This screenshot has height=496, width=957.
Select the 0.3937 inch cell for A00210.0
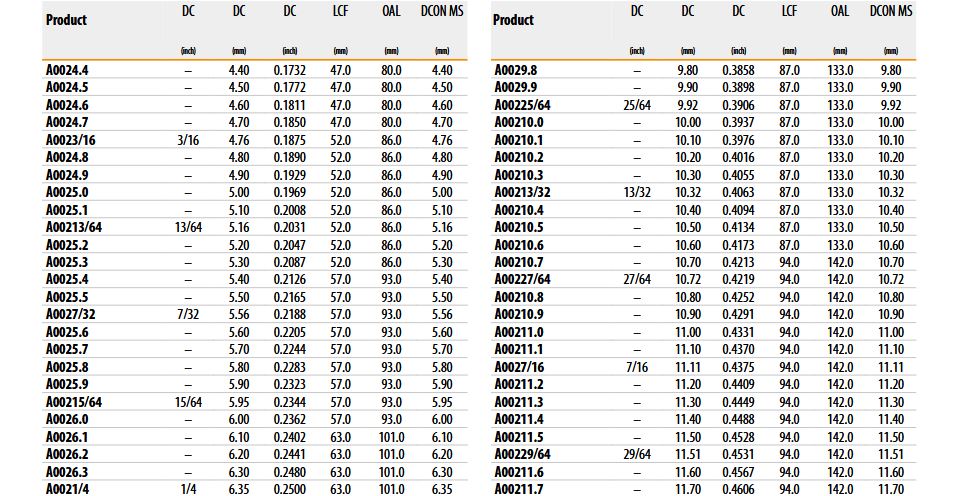tap(738, 122)
